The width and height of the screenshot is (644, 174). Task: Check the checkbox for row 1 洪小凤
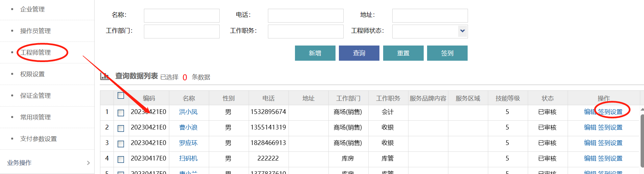121,113
